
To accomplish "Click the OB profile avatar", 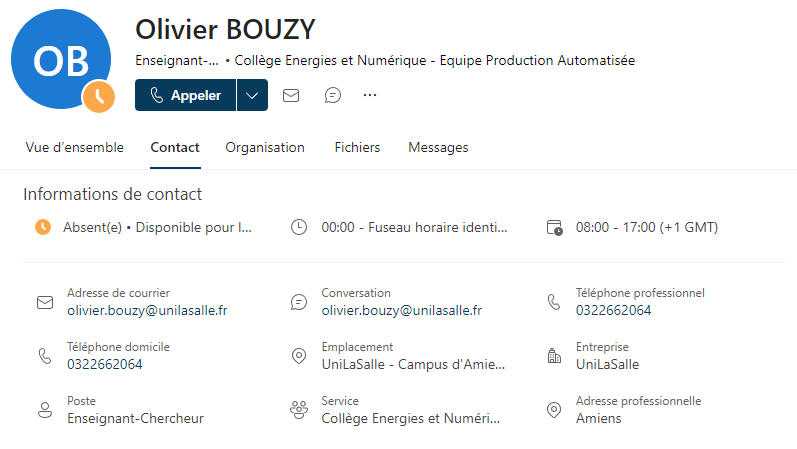I will click(61, 59).
